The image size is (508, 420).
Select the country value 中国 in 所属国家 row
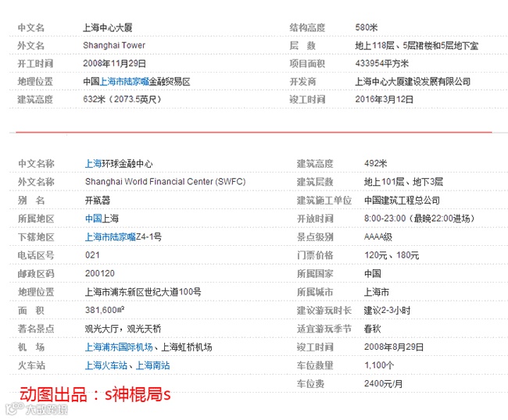(373, 274)
